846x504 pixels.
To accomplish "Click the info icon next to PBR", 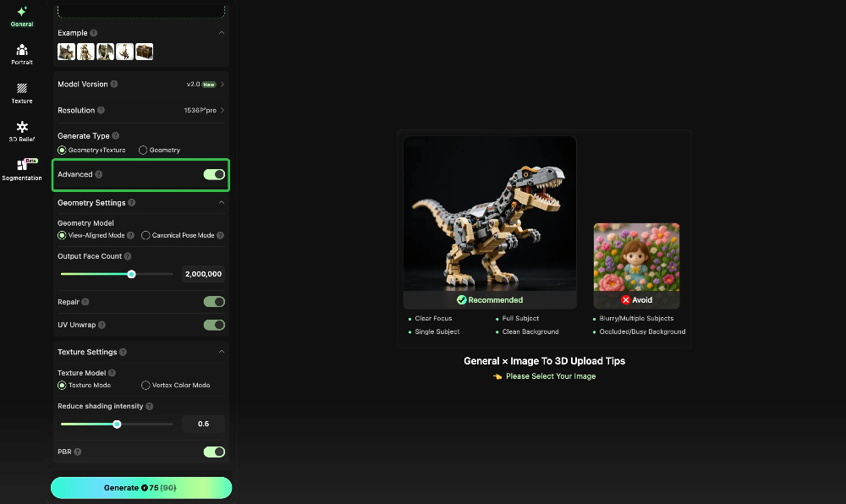I will (78, 452).
